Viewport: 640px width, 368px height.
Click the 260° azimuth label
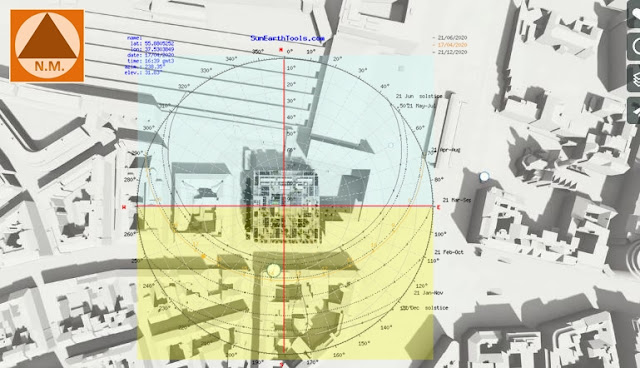[x=130, y=234]
